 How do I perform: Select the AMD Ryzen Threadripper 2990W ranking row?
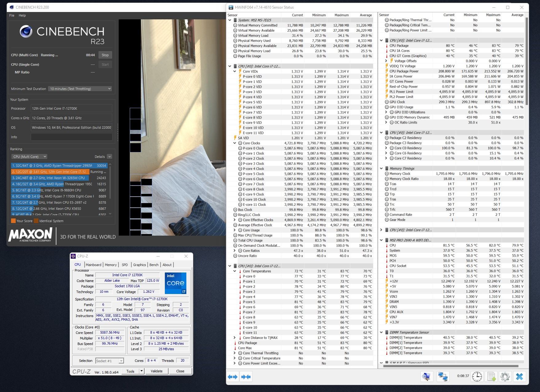[59, 166]
